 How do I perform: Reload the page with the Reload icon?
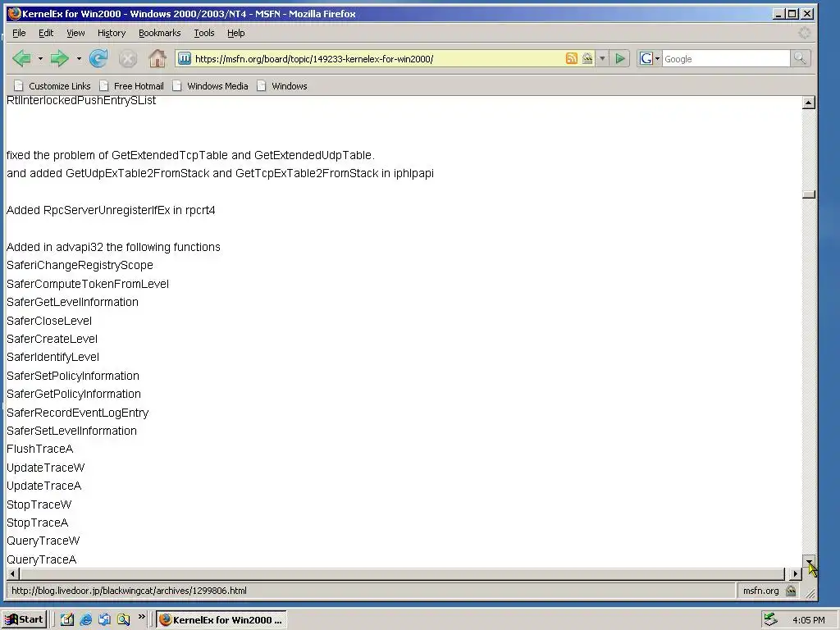[x=98, y=58]
